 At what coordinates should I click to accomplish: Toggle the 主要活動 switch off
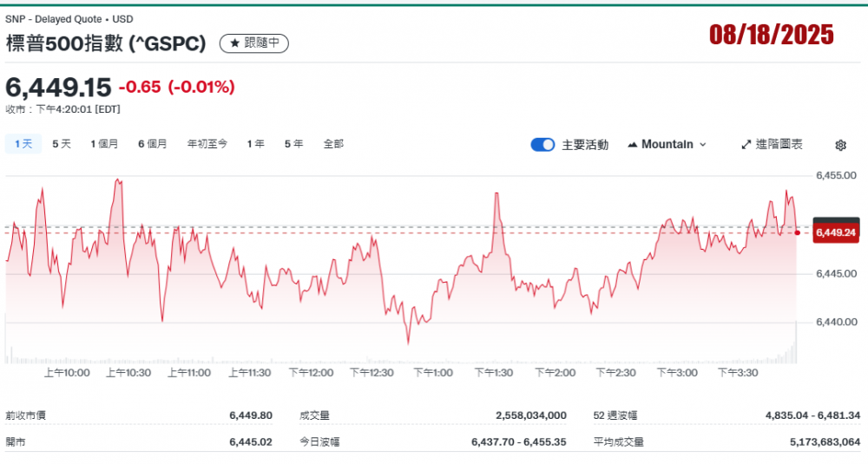point(542,145)
